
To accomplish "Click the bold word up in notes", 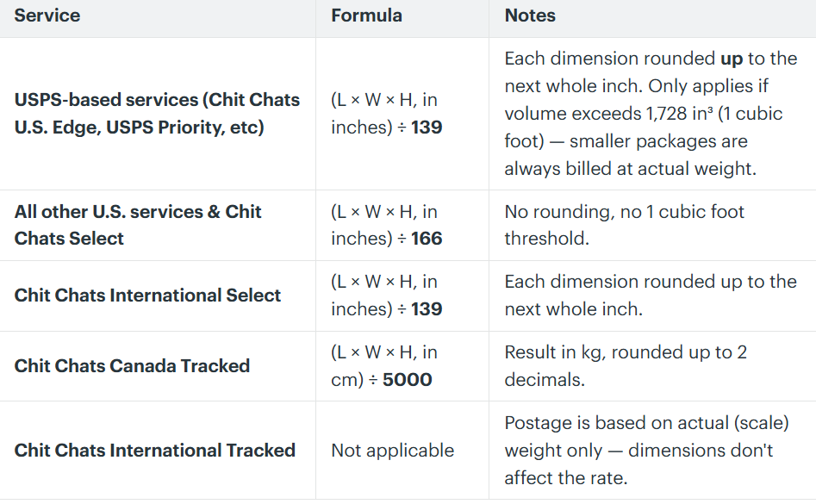I will 732,59.
